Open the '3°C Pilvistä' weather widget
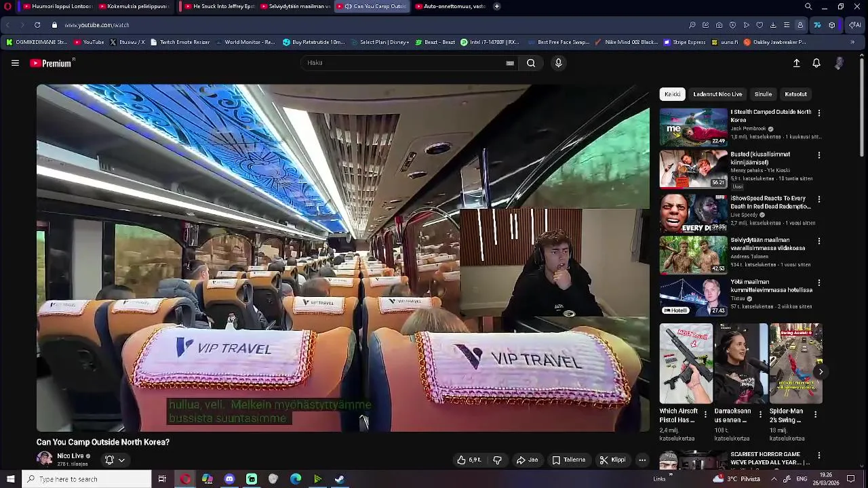Image resolution: width=868 pixels, height=488 pixels. tap(736, 479)
